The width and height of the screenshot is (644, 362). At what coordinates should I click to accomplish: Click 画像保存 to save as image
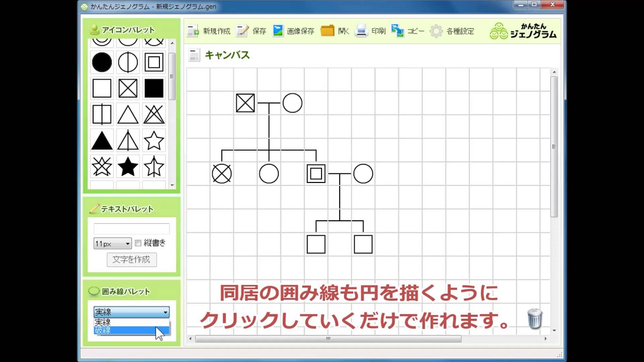[x=293, y=31]
